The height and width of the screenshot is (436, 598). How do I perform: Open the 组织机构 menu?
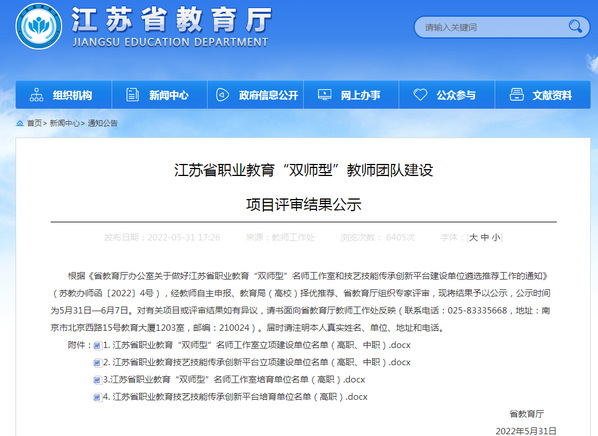click(63, 95)
